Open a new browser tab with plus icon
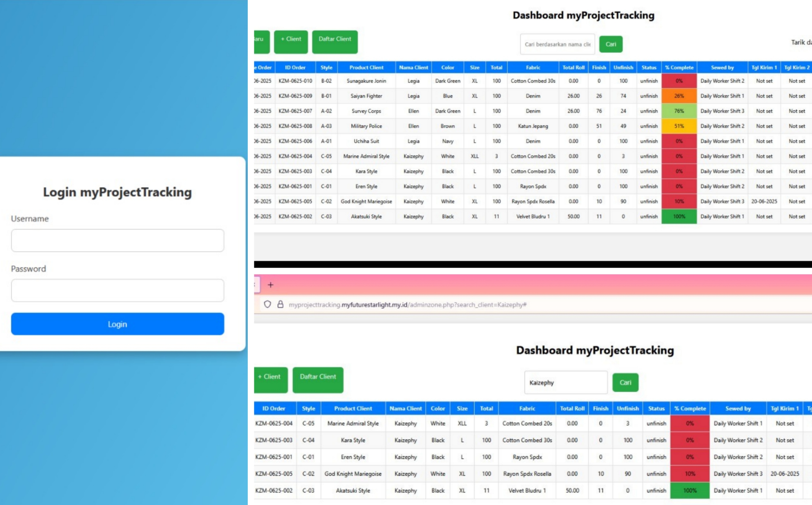 pyautogui.click(x=271, y=285)
